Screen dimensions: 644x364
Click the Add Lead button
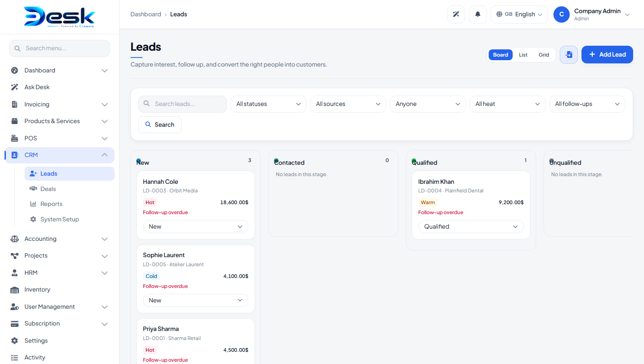point(607,55)
